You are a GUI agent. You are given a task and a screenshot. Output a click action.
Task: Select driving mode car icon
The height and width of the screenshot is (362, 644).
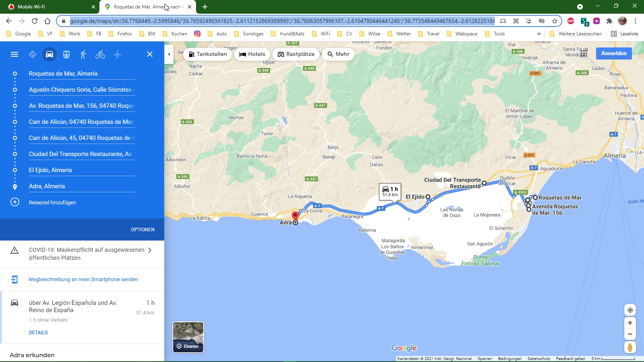tap(50, 54)
